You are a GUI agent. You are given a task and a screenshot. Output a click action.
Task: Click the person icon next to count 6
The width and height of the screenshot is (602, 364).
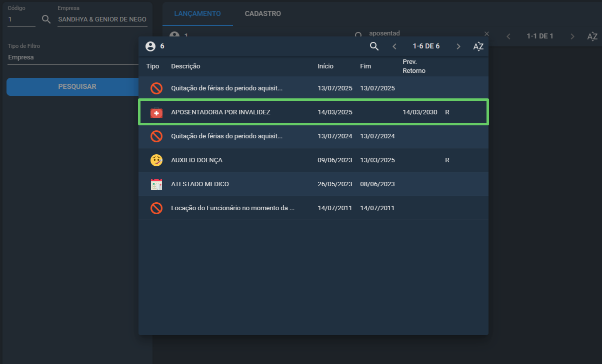tap(150, 46)
